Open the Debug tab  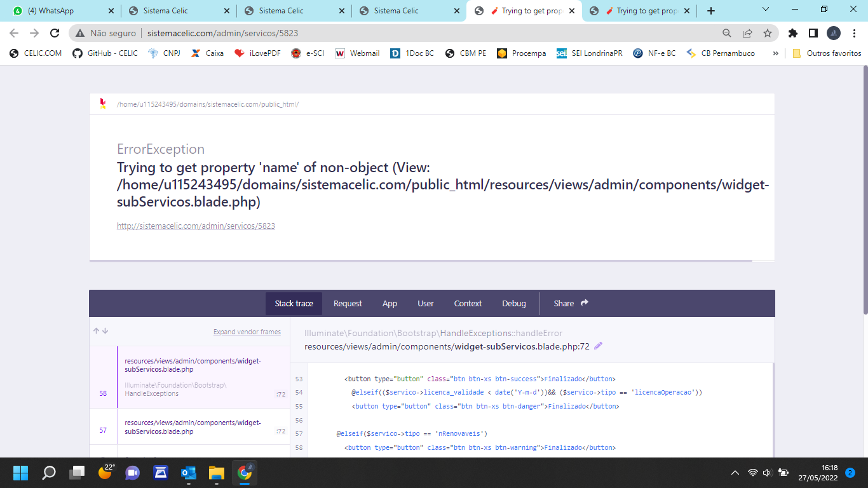tap(514, 304)
